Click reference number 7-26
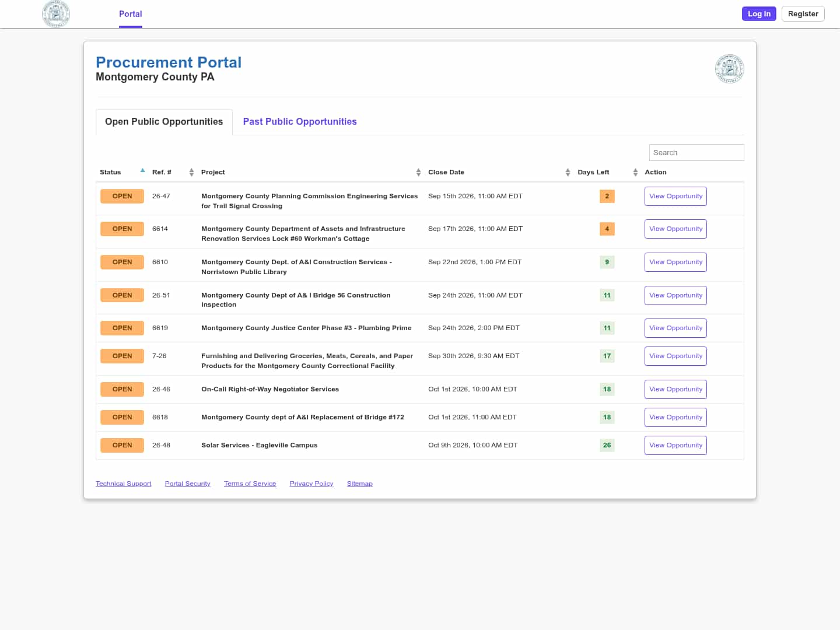 (159, 356)
